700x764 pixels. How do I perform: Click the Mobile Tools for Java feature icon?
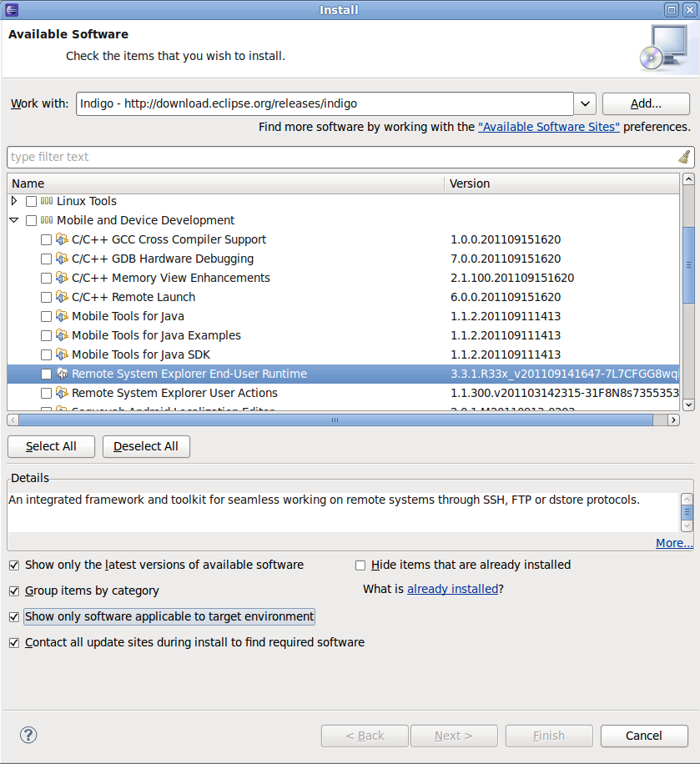click(62, 316)
